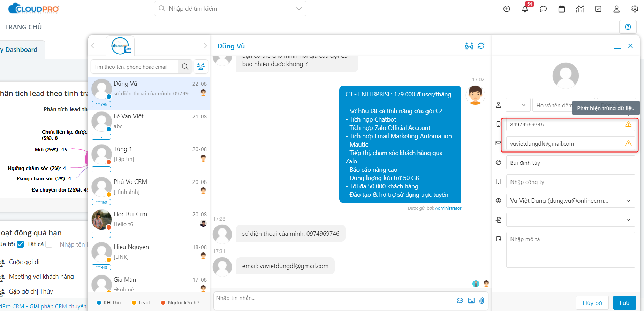Check the Tất cả checkbox
Viewport: 644px width, 311px height.
[x=49, y=244]
